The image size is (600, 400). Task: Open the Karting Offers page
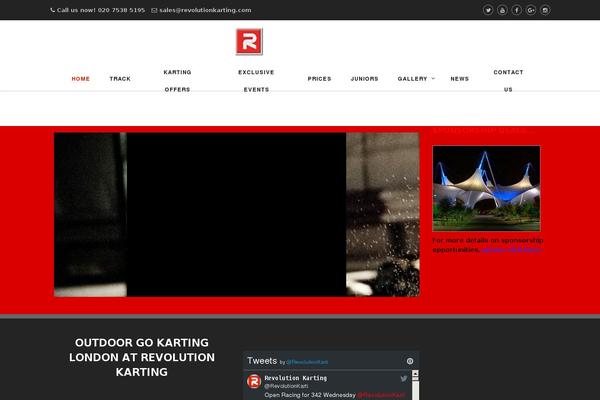[177, 80]
